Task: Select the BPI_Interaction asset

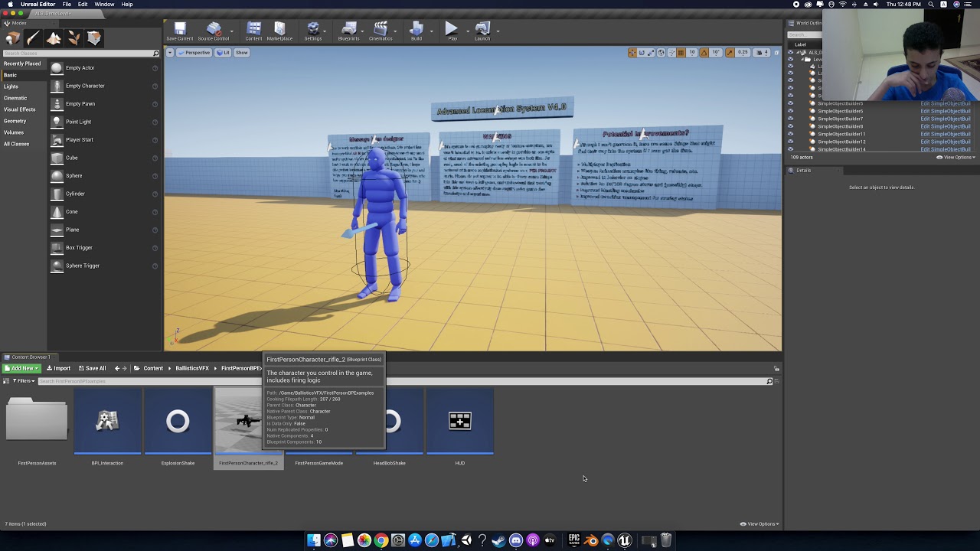Action: (107, 429)
